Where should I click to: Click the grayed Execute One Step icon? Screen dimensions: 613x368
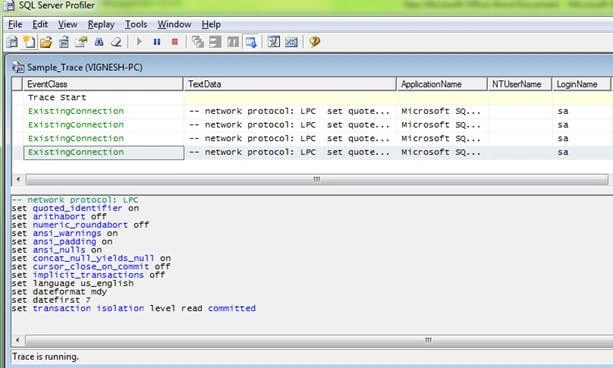pyautogui.click(x=198, y=41)
